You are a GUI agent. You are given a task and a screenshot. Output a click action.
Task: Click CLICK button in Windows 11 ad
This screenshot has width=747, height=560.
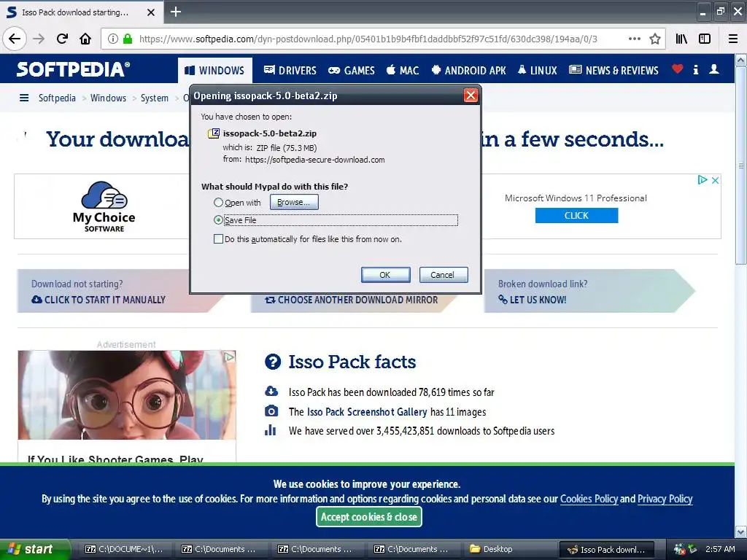576,215
